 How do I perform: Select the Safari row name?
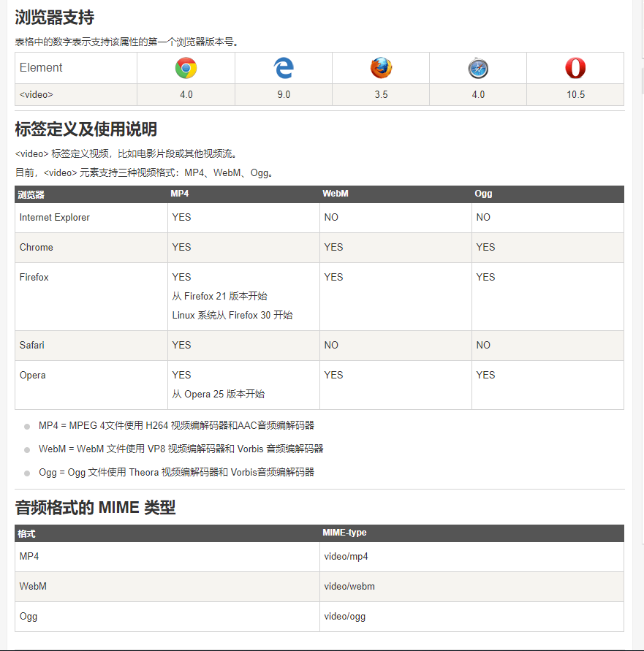point(31,346)
